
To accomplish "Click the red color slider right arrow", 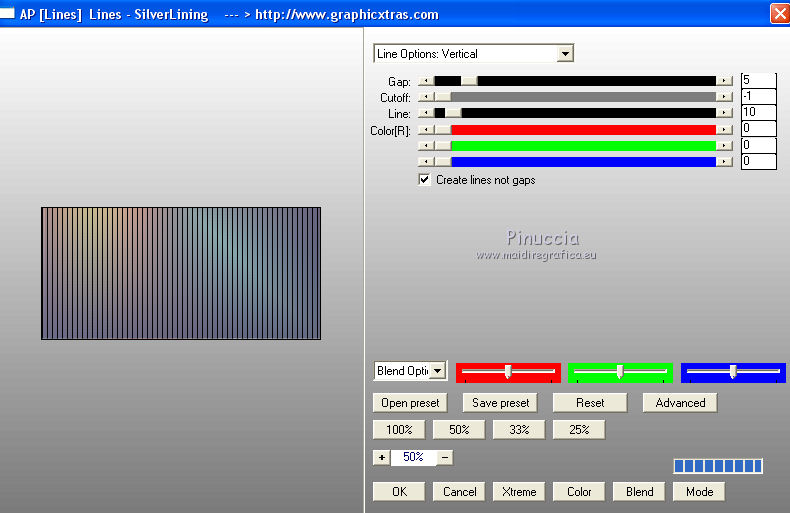I will pos(724,130).
